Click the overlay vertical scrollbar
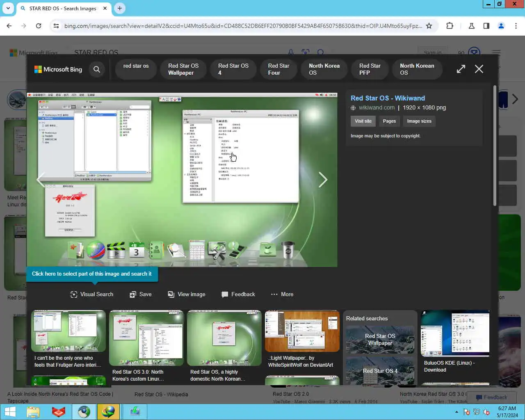525x420 pixels. (495, 146)
